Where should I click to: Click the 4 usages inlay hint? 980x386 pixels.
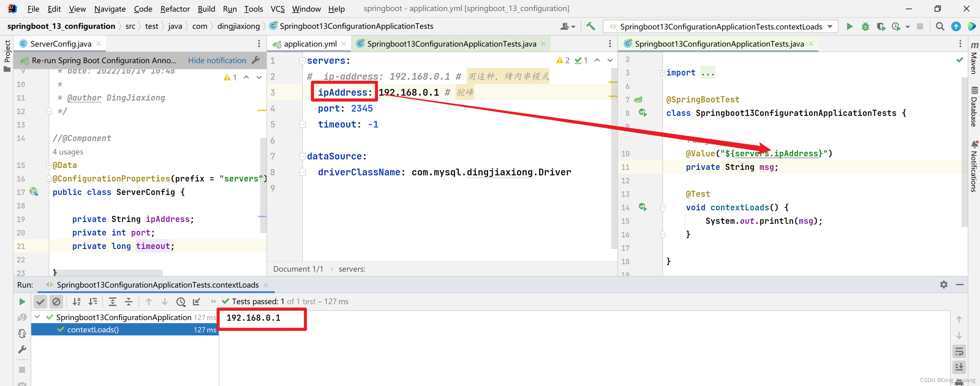pos(68,152)
